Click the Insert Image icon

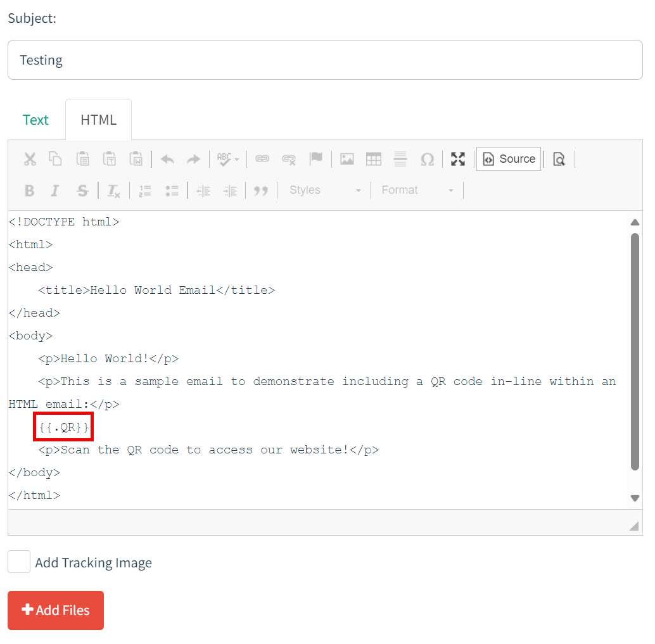[347, 159]
